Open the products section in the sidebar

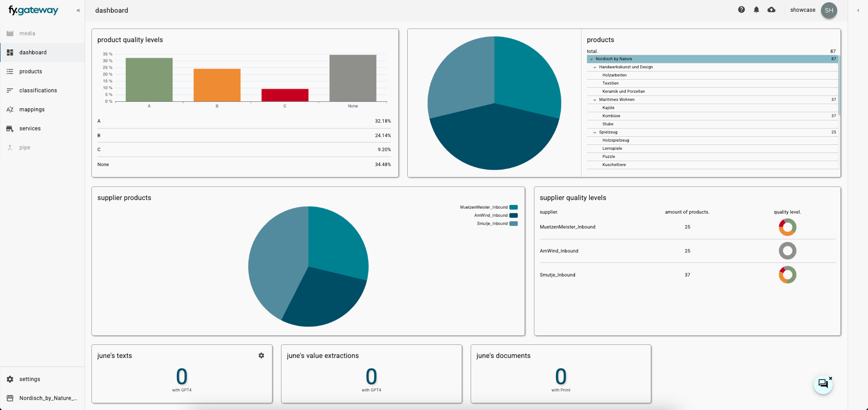point(31,71)
